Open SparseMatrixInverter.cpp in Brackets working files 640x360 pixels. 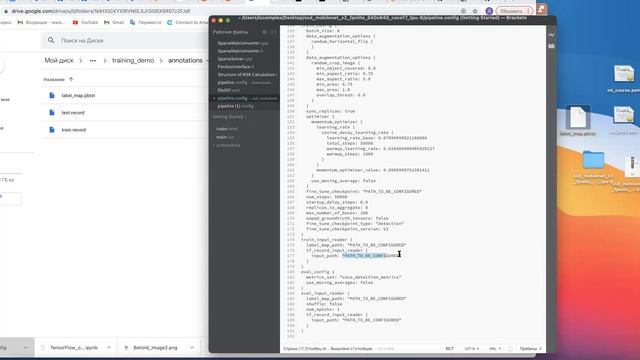242,43
